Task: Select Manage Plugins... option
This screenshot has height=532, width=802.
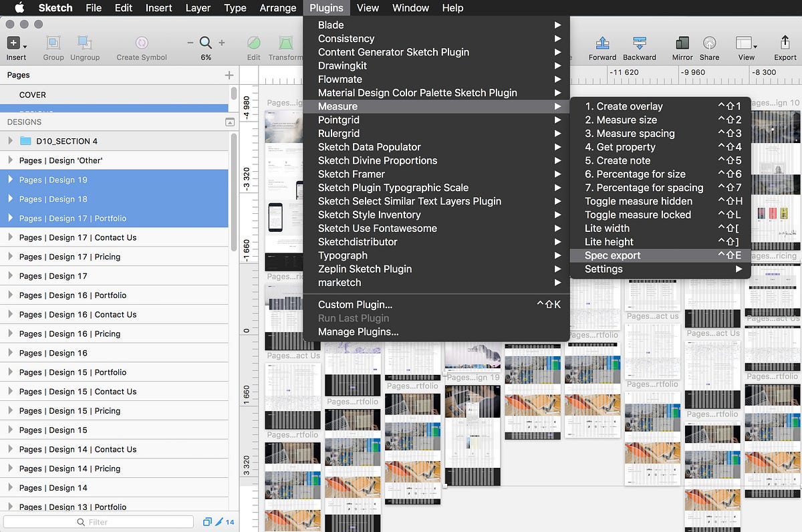Action: pyautogui.click(x=358, y=331)
